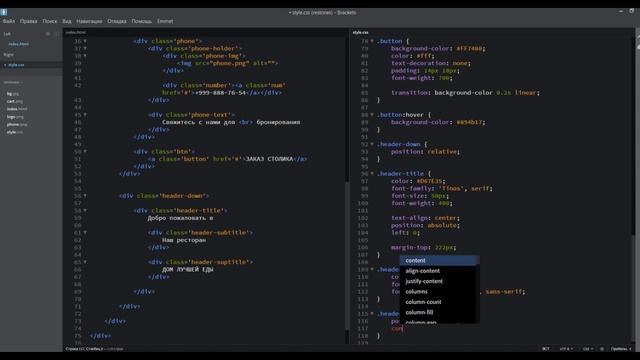Toggle the Пробелы indentation setting in status bar
This screenshot has height=360, width=640.
[x=621, y=349]
